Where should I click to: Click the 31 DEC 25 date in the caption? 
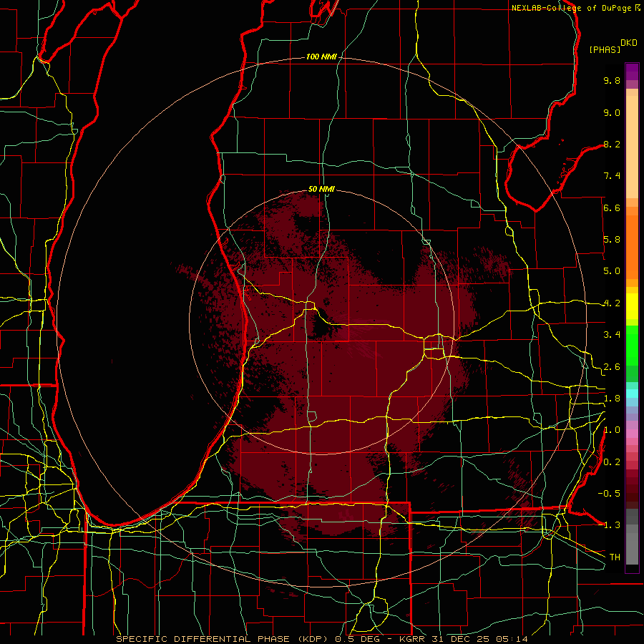[461, 639]
